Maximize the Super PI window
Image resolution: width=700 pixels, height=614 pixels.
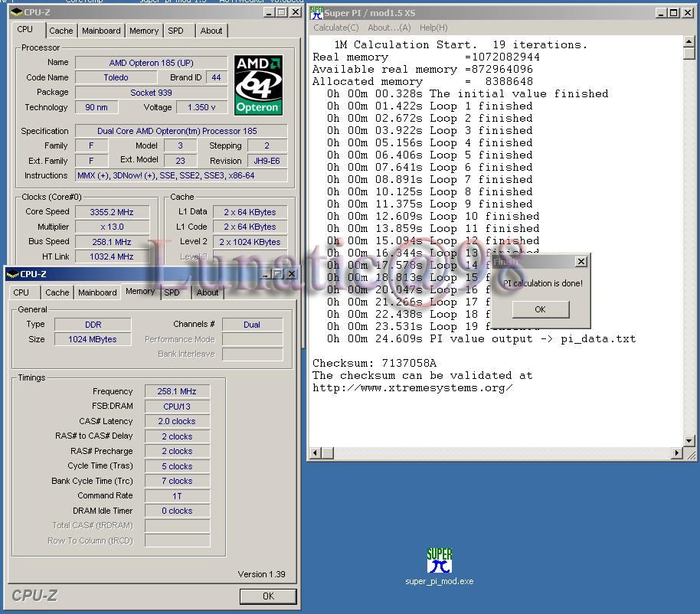[x=674, y=13]
